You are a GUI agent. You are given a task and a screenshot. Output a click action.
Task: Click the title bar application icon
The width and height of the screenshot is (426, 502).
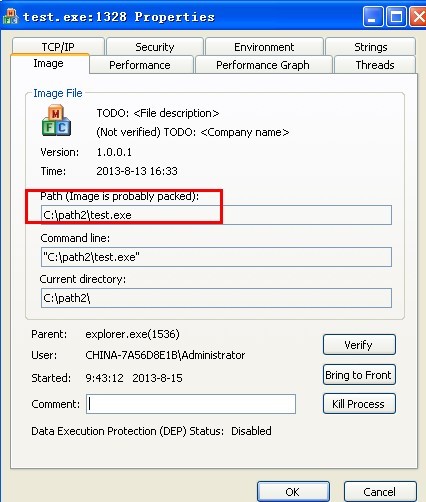point(10,16)
